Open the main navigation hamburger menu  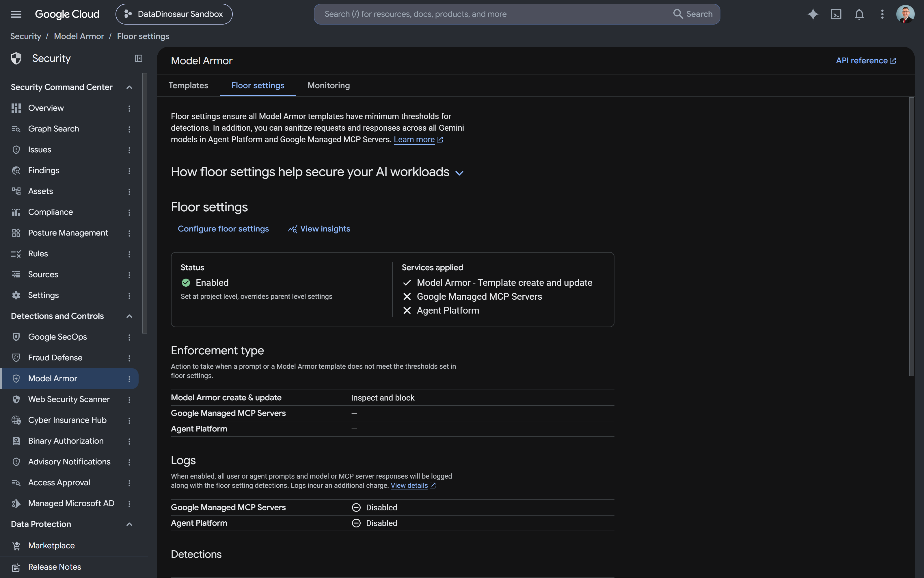(x=16, y=14)
